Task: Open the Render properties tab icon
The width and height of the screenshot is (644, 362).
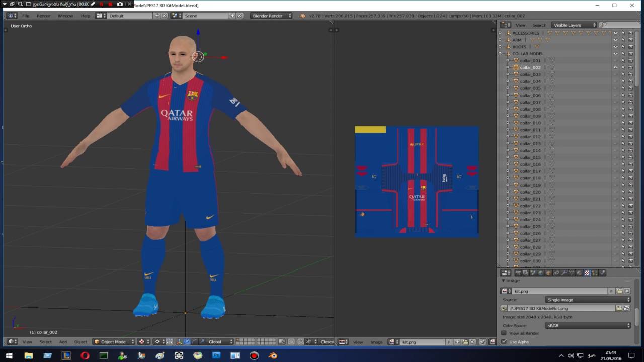Action: click(518, 273)
